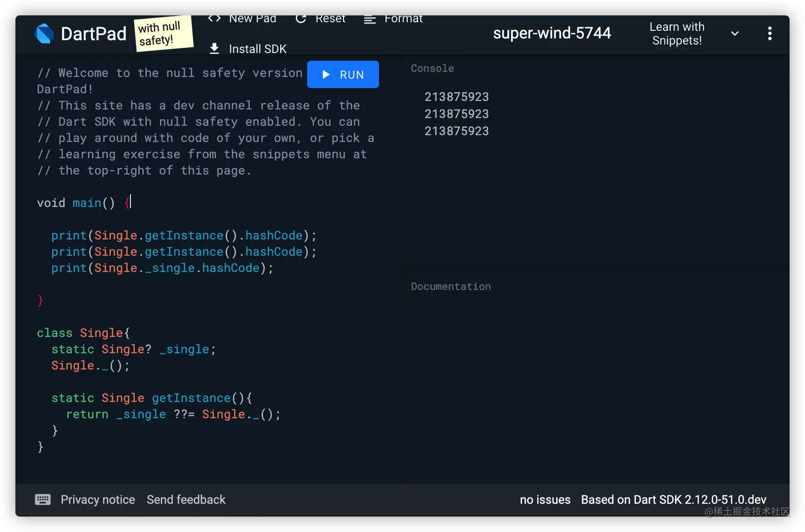Click the second console output 213875923
805x532 pixels.
pyautogui.click(x=457, y=114)
